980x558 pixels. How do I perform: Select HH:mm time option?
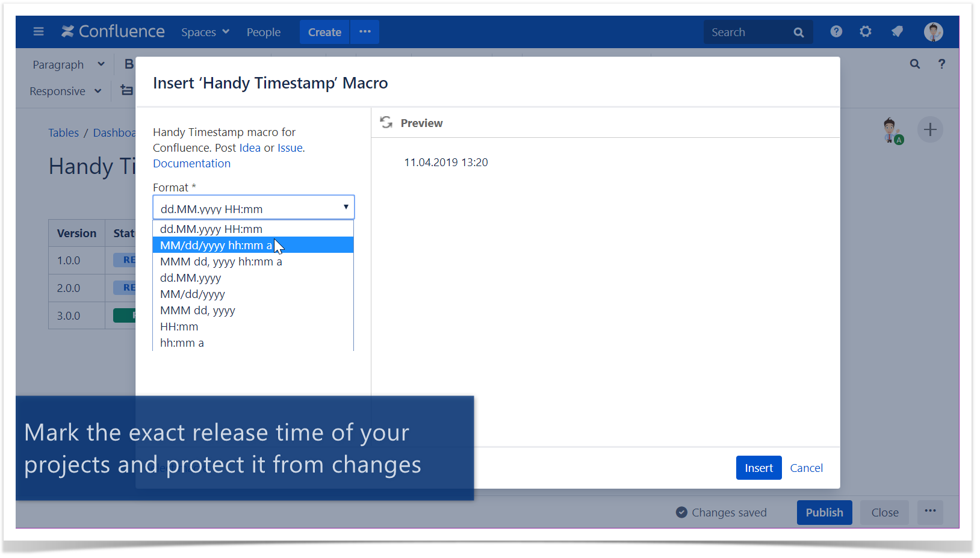tap(253, 326)
